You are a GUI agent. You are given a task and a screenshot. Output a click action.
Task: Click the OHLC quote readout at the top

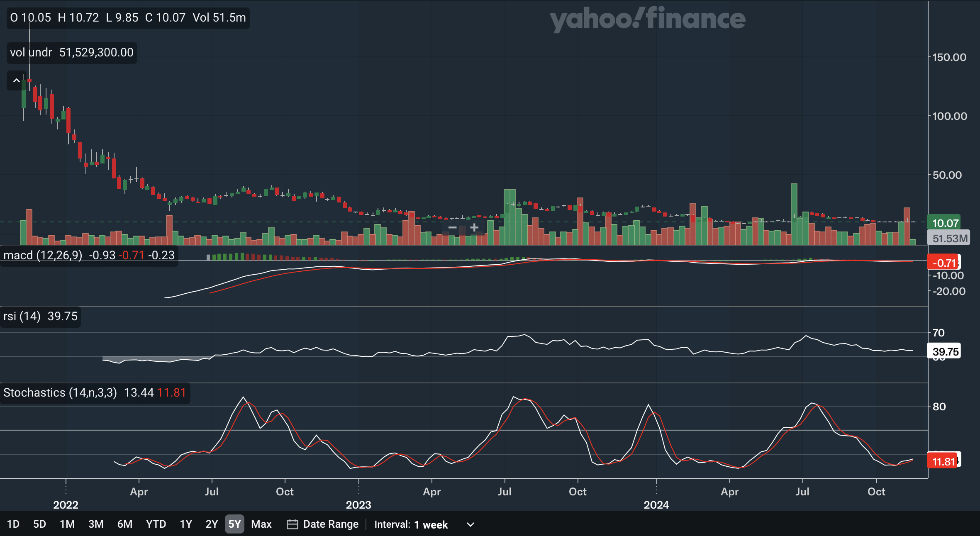128,18
